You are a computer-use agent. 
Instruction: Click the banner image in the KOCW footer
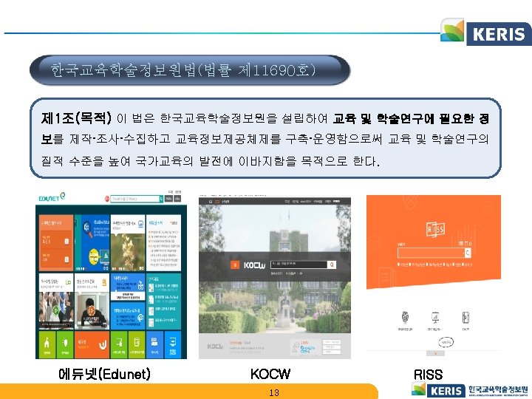click(305, 347)
